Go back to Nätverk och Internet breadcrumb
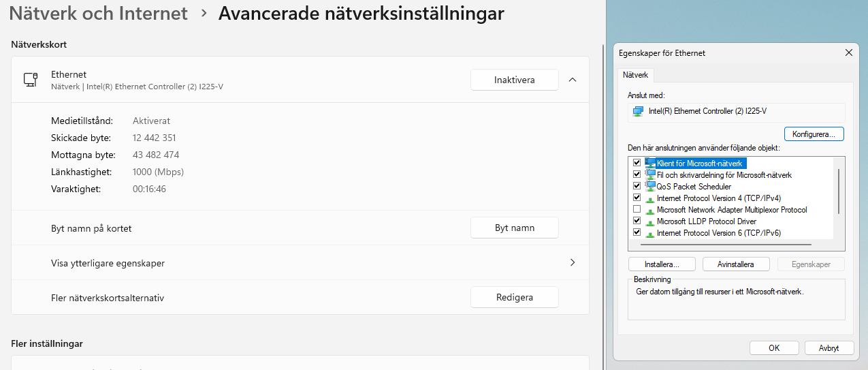This screenshot has width=868, height=370. pos(99,13)
